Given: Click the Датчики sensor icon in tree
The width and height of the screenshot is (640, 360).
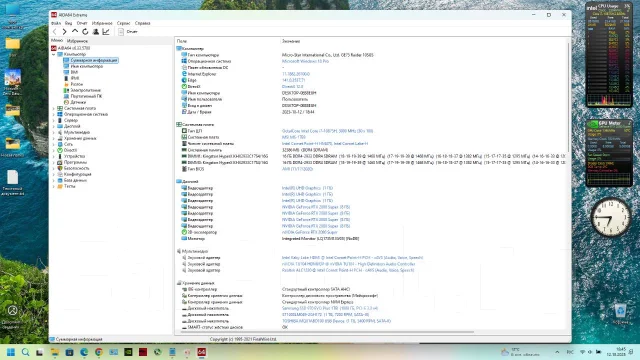Looking at the screenshot, I should pyautogui.click(x=67, y=102).
